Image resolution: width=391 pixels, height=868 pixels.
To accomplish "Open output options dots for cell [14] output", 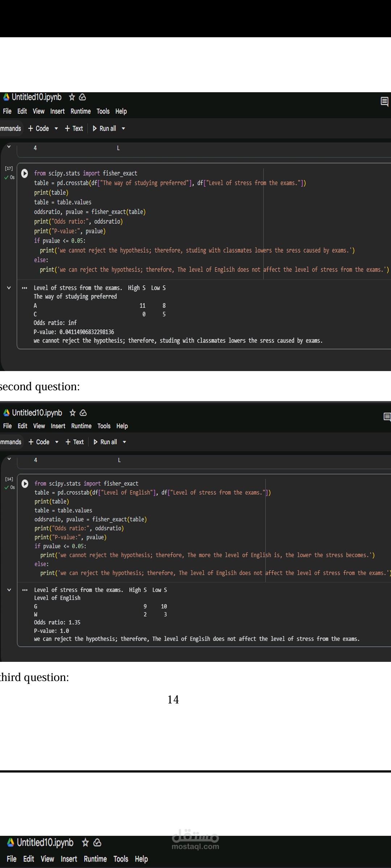I will coord(25,590).
